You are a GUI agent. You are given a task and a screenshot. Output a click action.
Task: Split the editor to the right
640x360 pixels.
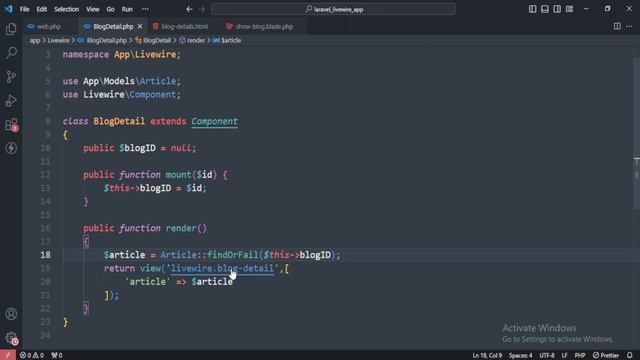pos(617,26)
